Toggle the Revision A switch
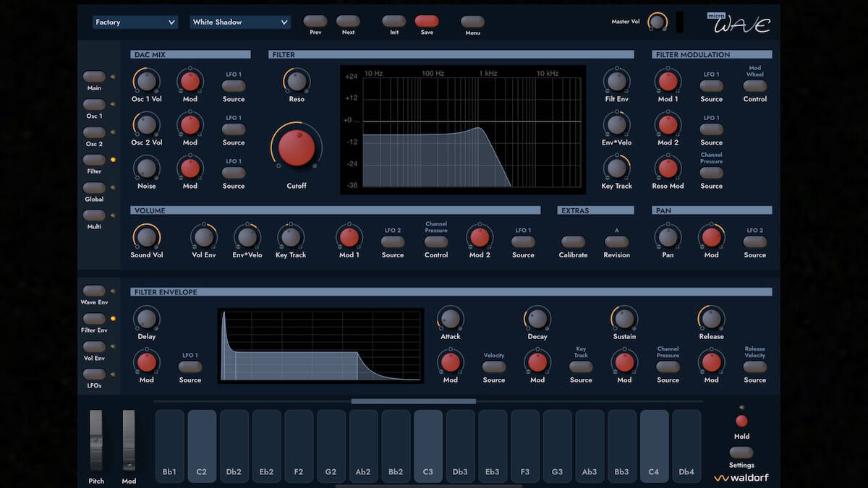 (616, 242)
